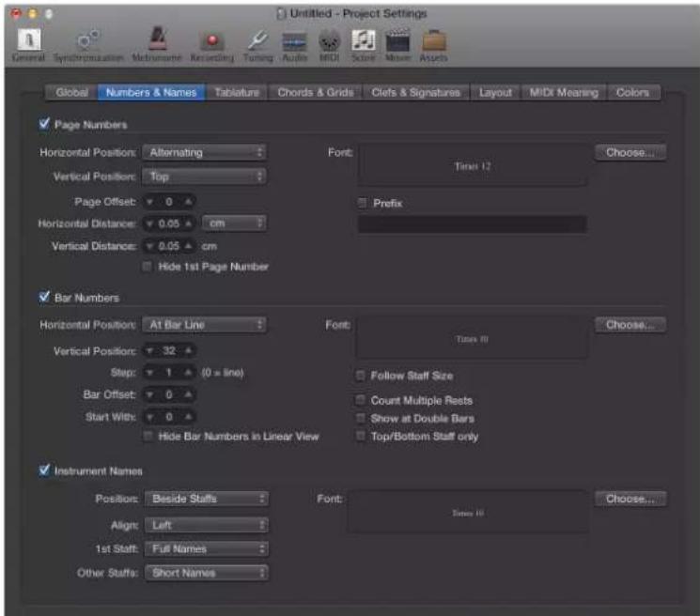
Task: Decrease Bar Numbers Vertical Position value
Action: (x=150, y=351)
